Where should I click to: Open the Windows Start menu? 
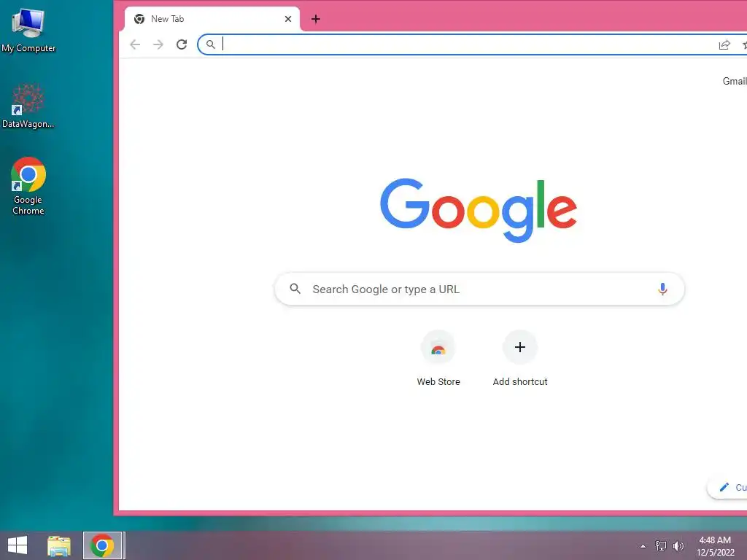tap(18, 545)
